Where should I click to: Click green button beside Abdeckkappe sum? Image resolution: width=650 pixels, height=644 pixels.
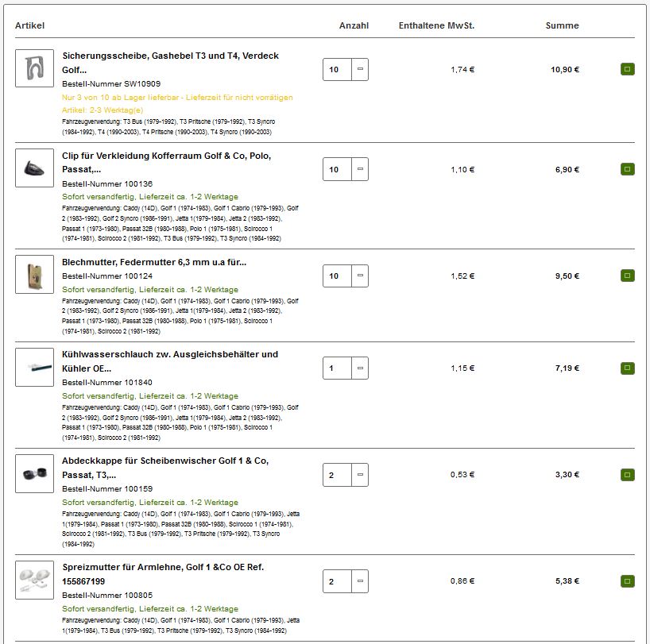(x=627, y=475)
